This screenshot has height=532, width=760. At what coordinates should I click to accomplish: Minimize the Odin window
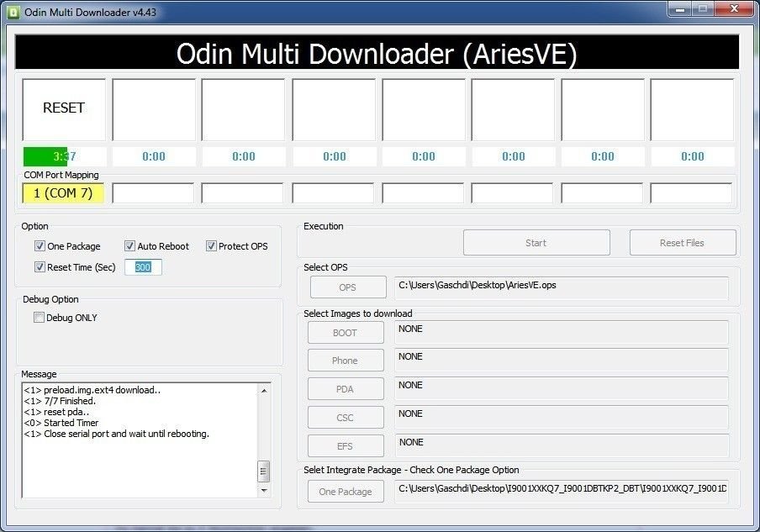(680, 8)
